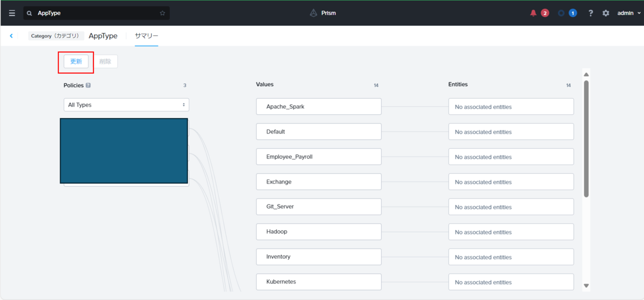Select the Inventory value

coord(319,257)
